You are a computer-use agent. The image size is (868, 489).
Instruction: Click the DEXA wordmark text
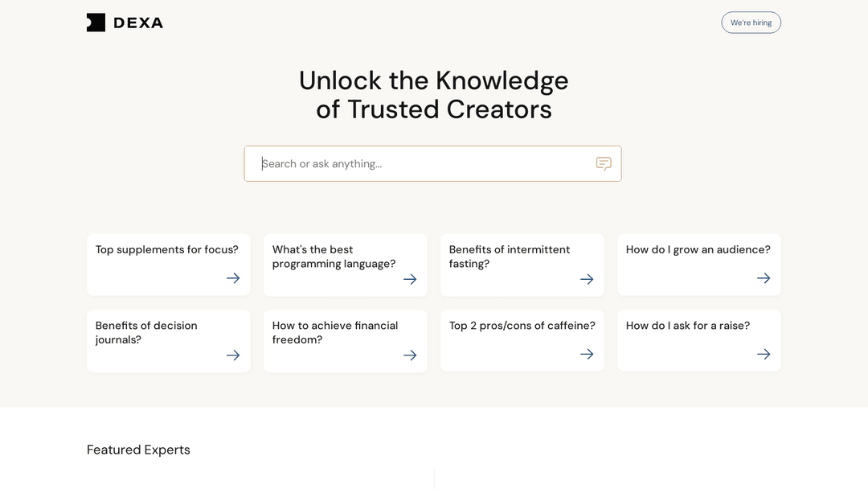point(138,23)
